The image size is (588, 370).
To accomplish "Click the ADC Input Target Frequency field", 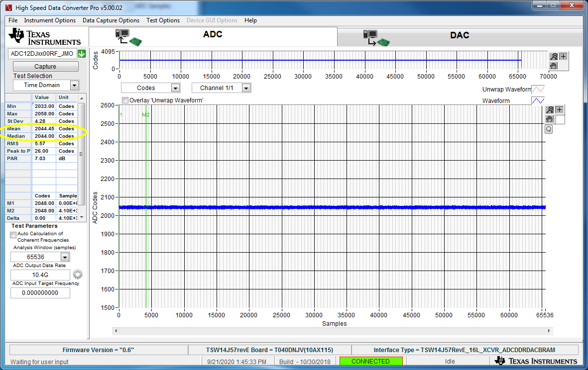I will [x=40, y=293].
